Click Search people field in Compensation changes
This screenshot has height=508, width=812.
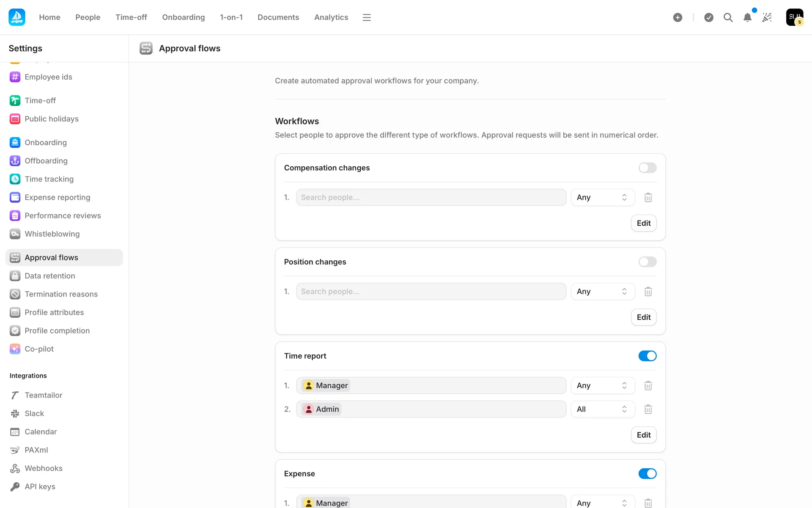click(x=431, y=197)
